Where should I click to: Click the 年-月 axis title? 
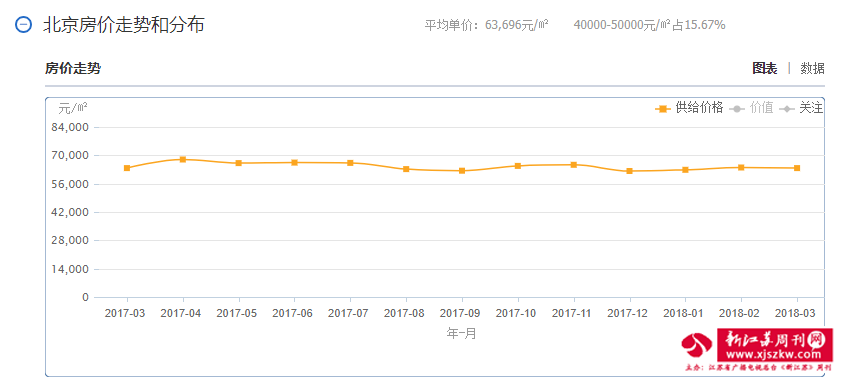pos(462,333)
